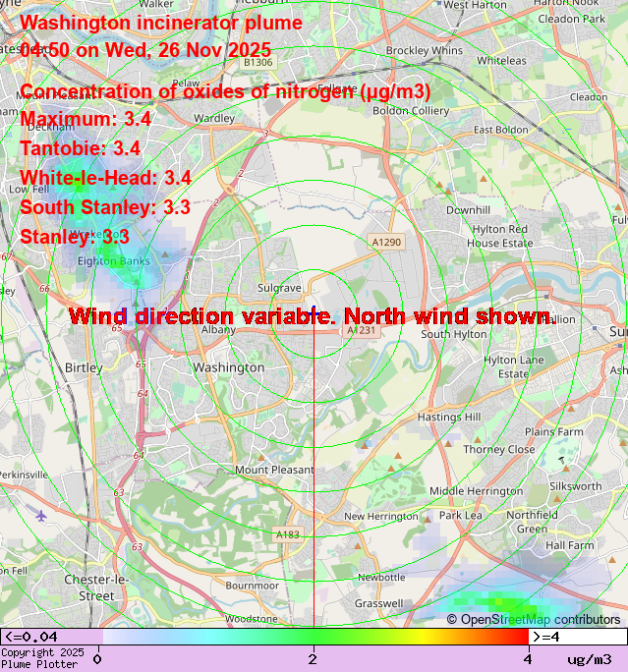Click the >=4 legend box
The height and width of the screenshot is (672, 628).
point(578,637)
